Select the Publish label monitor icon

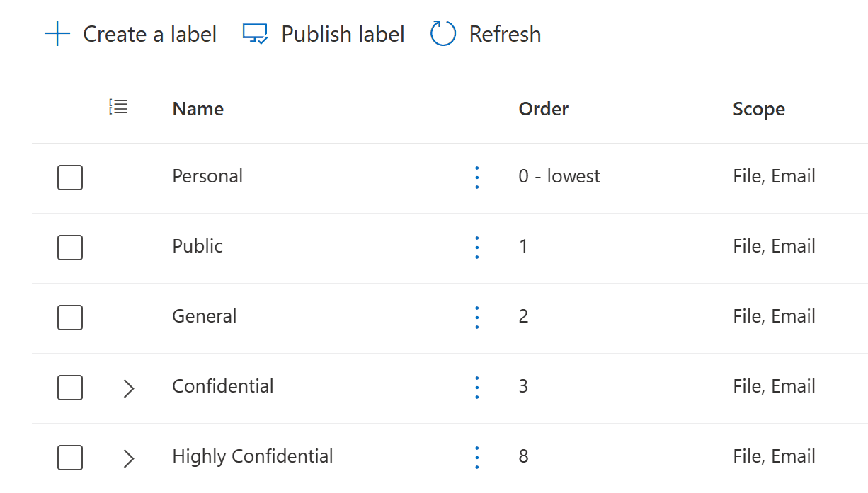coord(255,33)
